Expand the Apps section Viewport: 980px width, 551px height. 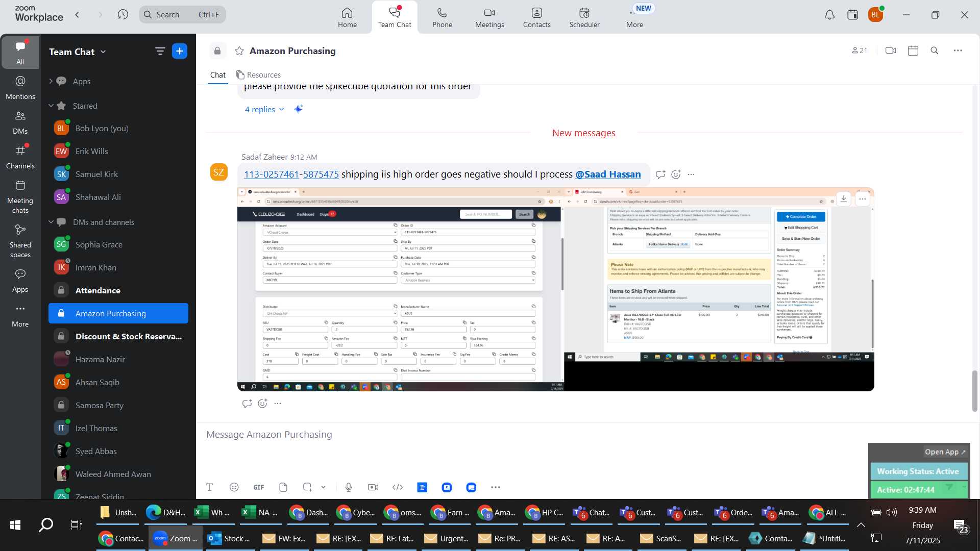tap(51, 81)
